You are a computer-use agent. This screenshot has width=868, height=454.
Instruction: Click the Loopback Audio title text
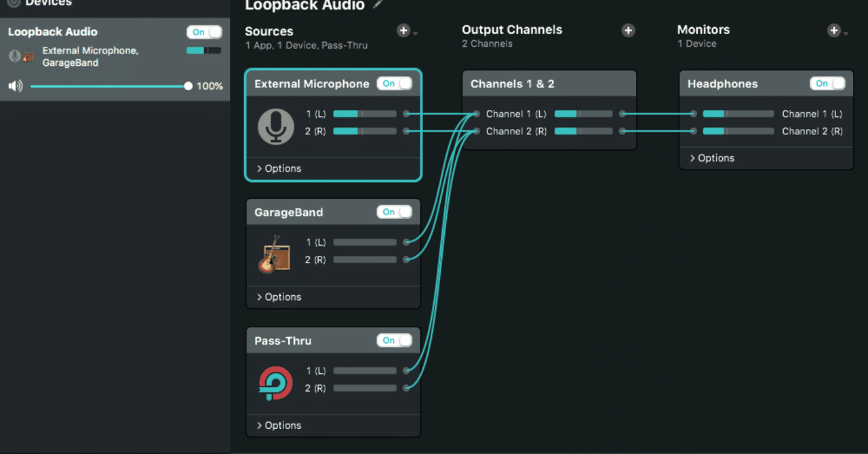[304, 5]
